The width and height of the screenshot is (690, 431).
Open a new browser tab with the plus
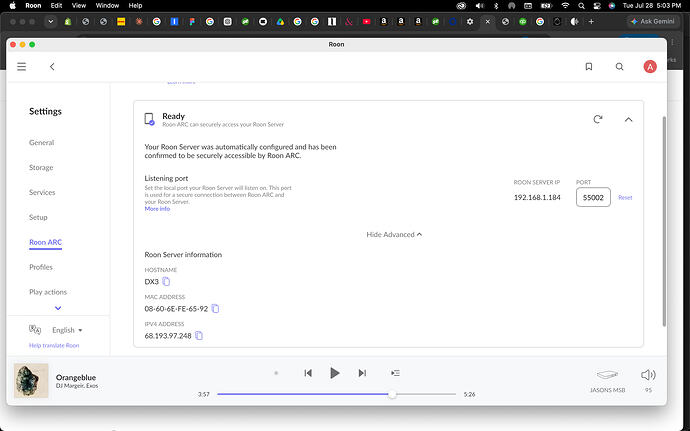coord(591,22)
